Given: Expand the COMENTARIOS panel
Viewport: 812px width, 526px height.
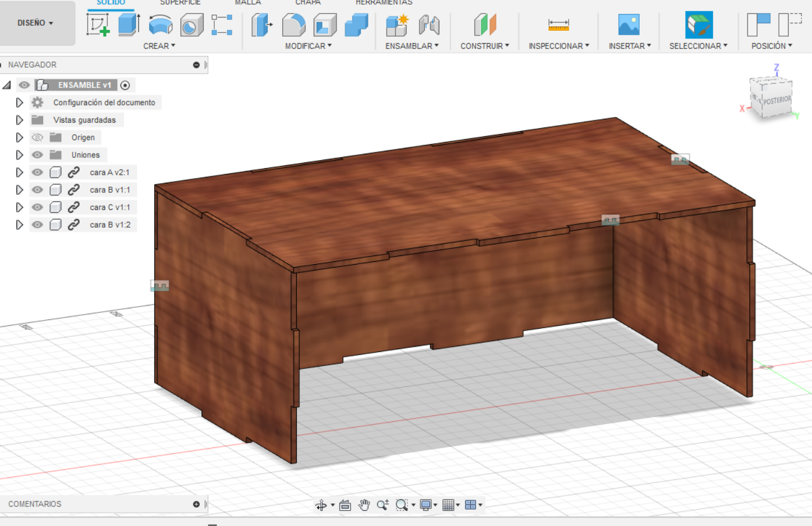Looking at the screenshot, I should point(196,504).
